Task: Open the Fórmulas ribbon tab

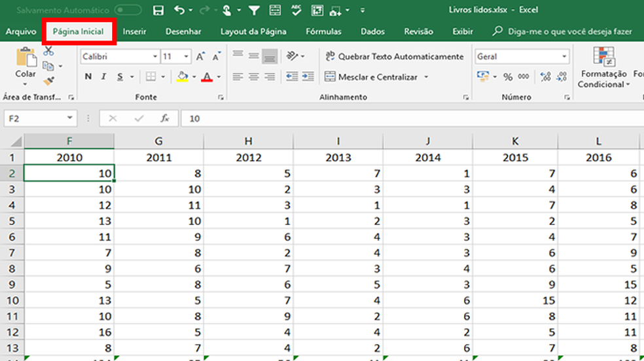Action: click(323, 31)
